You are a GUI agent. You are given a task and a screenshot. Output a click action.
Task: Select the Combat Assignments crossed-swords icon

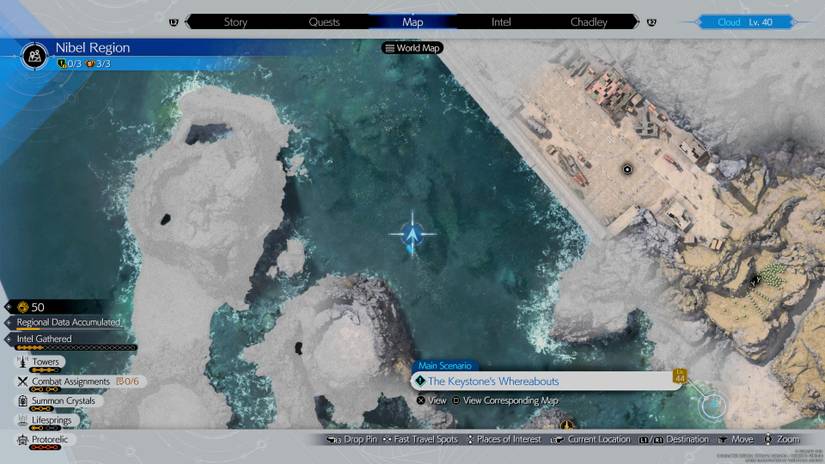tap(22, 381)
